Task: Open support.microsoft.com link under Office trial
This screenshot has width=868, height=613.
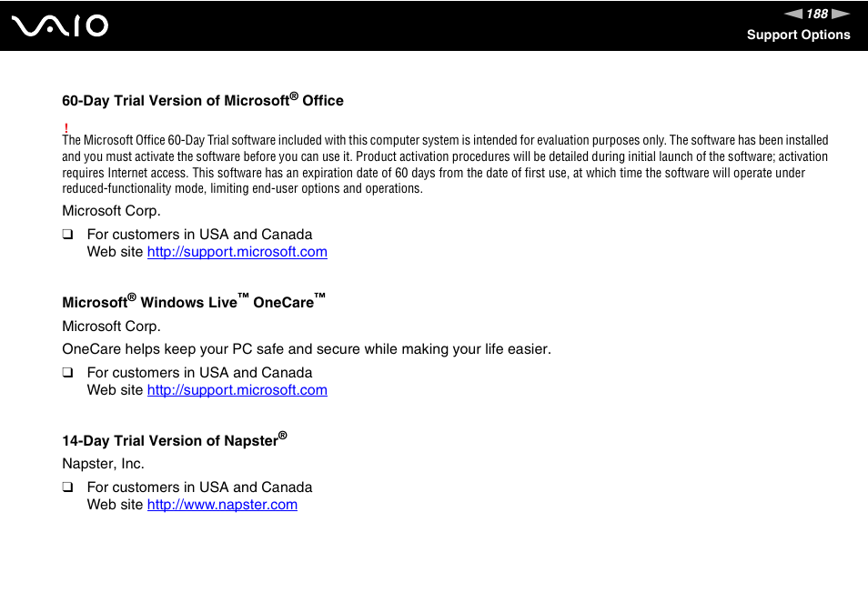Action: coord(237,252)
